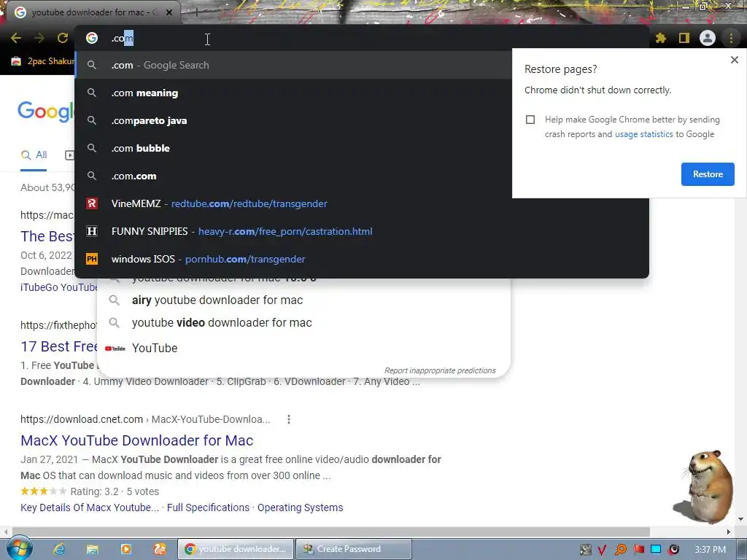Reload the page with the refresh icon
The width and height of the screenshot is (747, 560).
(x=63, y=38)
